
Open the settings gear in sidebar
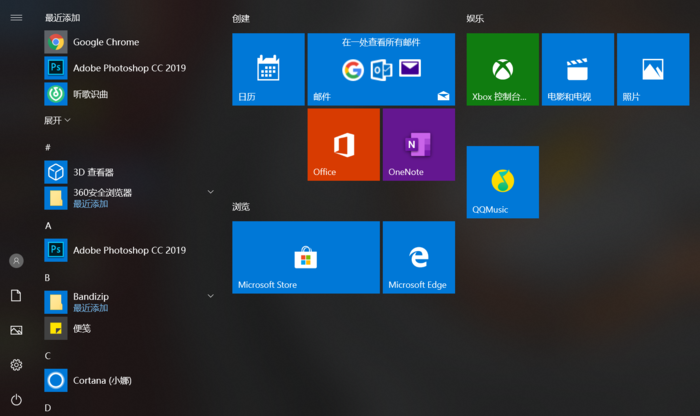17,365
